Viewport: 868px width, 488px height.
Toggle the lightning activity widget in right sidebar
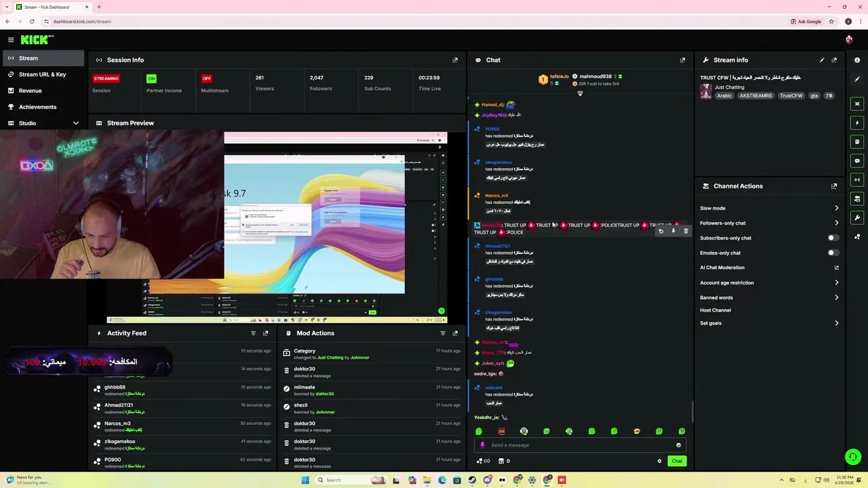click(857, 123)
